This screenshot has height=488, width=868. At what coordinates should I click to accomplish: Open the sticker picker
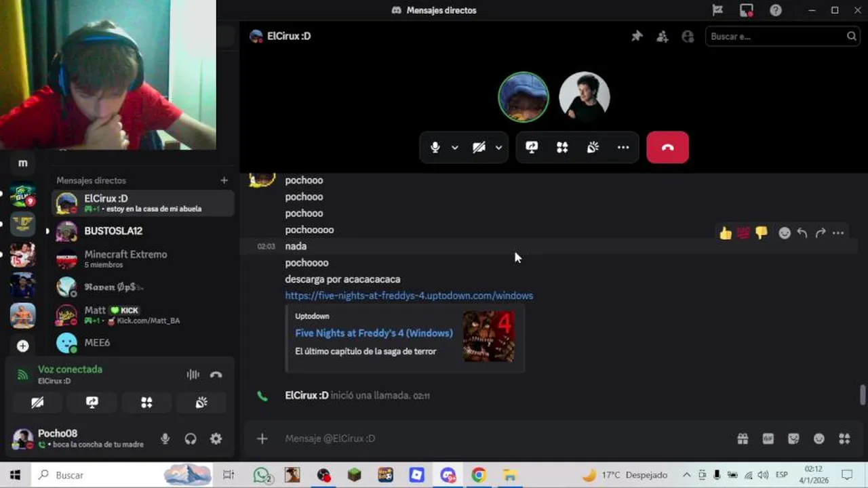point(793,439)
